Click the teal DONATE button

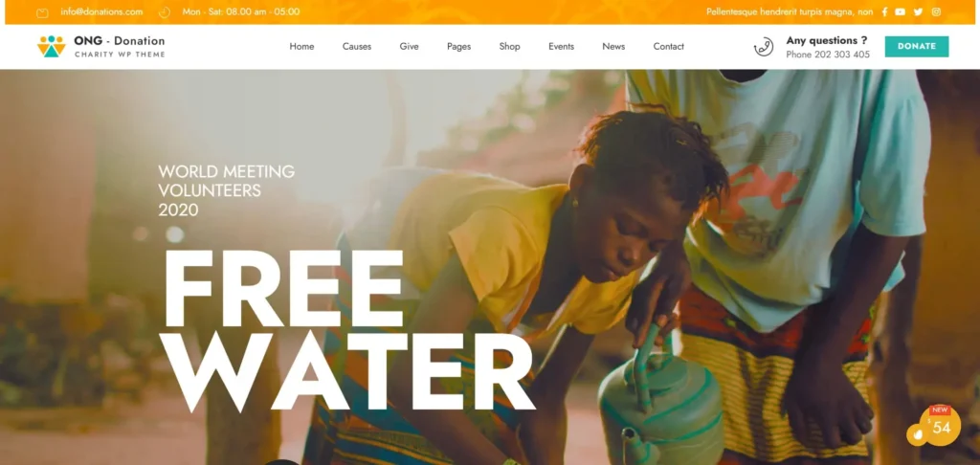tap(917, 46)
